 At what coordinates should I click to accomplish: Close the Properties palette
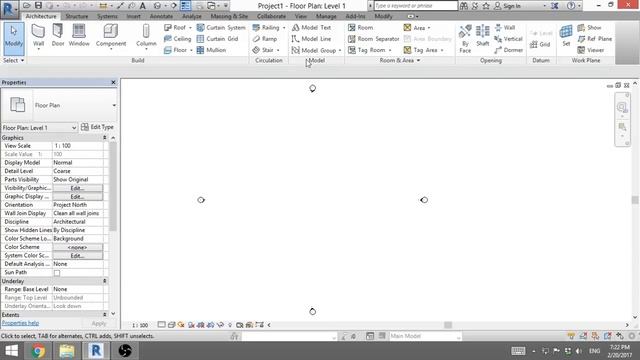(113, 82)
